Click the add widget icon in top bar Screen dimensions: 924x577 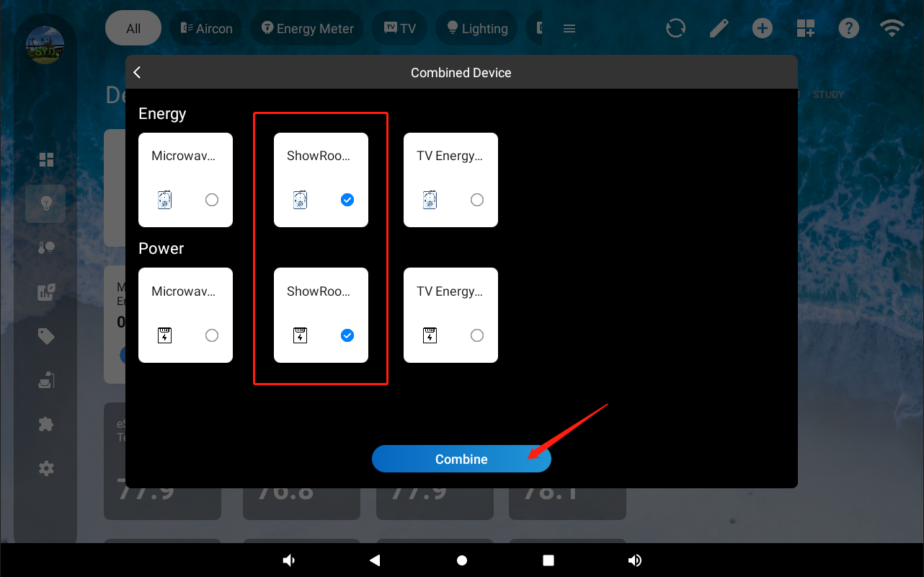pos(805,28)
